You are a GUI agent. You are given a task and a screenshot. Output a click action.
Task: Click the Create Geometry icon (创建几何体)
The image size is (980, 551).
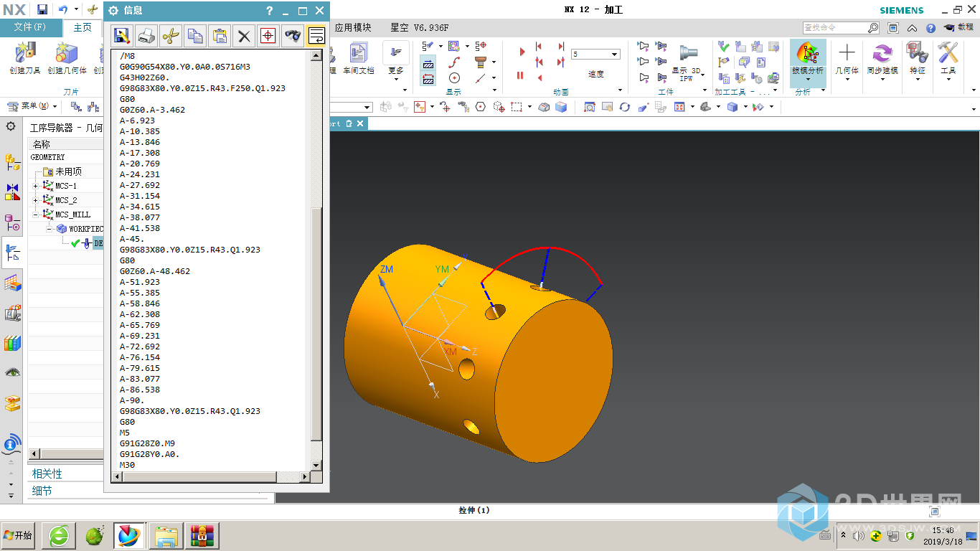[67, 58]
